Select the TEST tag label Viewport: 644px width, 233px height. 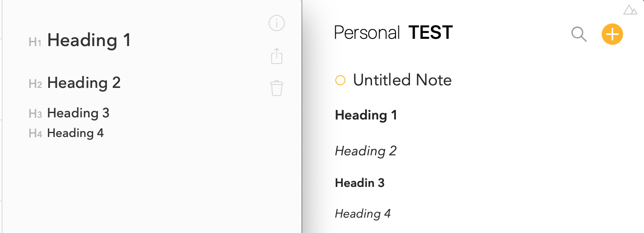tap(430, 33)
